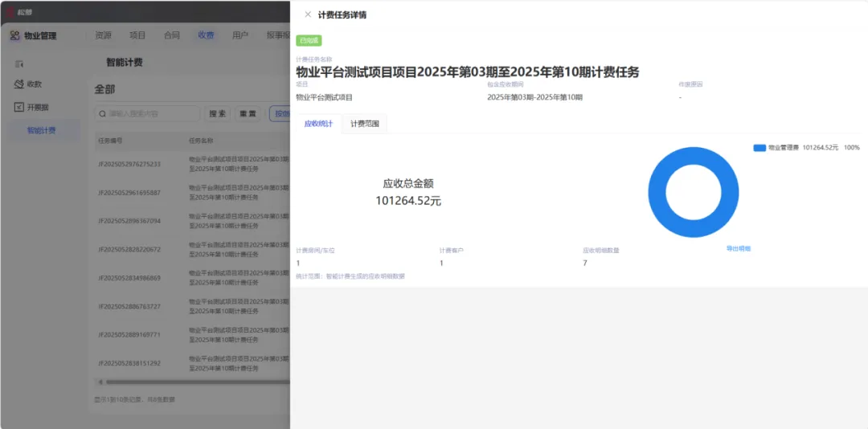Click the 搜索 button
This screenshot has height=429, width=868.
pos(218,114)
